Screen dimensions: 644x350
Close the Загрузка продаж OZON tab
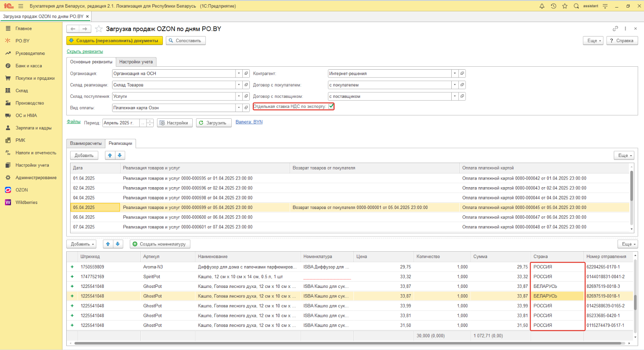click(87, 16)
